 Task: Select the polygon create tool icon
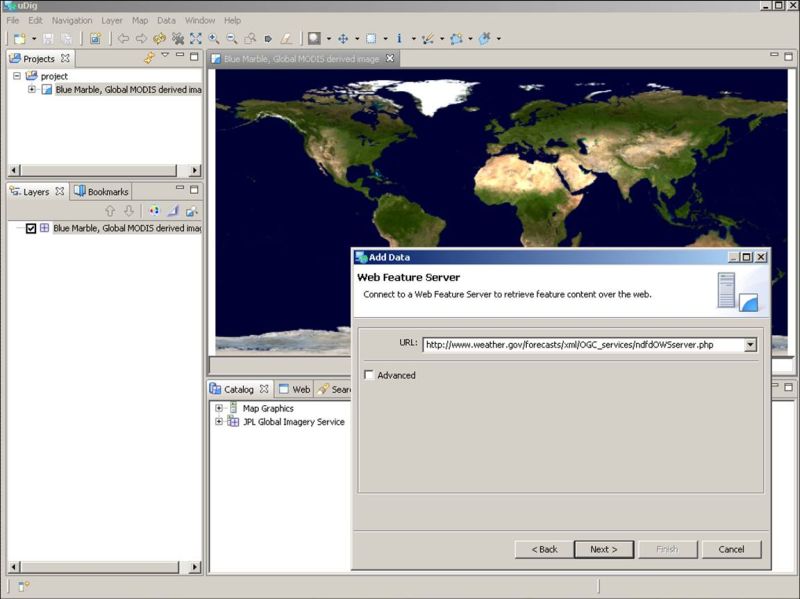456,39
